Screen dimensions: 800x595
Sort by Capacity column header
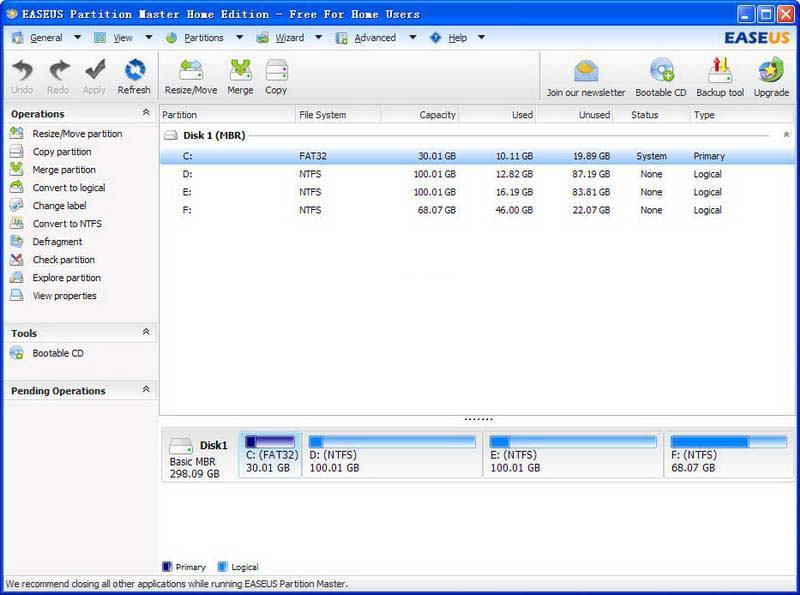coord(420,115)
